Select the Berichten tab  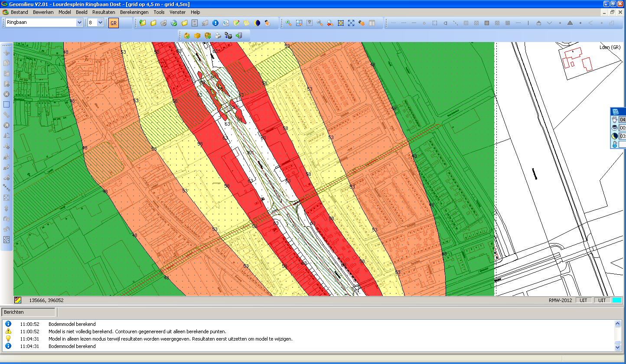28,312
